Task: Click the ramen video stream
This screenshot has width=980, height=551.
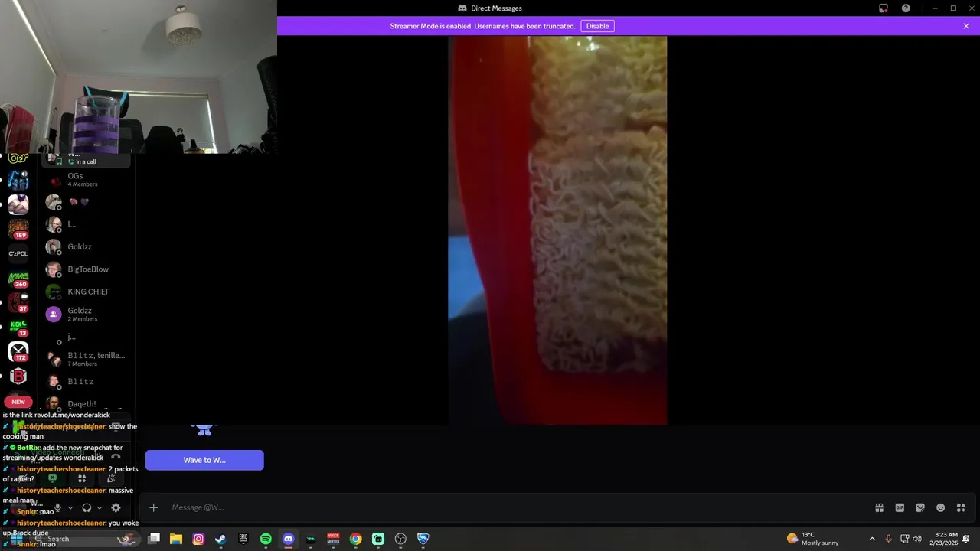Action: click(557, 230)
